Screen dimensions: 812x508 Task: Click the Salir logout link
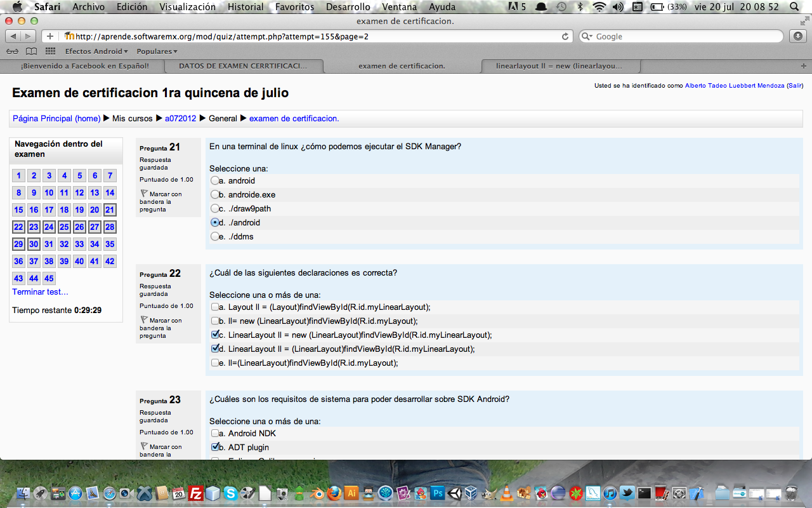pos(795,86)
